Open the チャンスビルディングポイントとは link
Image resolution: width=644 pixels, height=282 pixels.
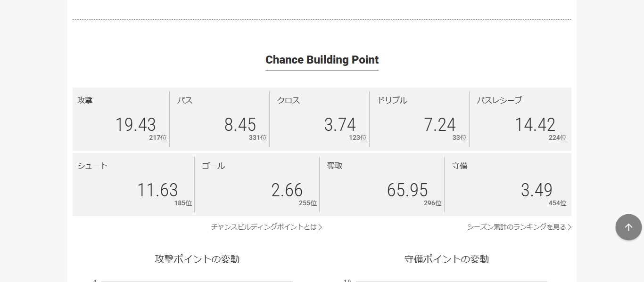tap(264, 227)
